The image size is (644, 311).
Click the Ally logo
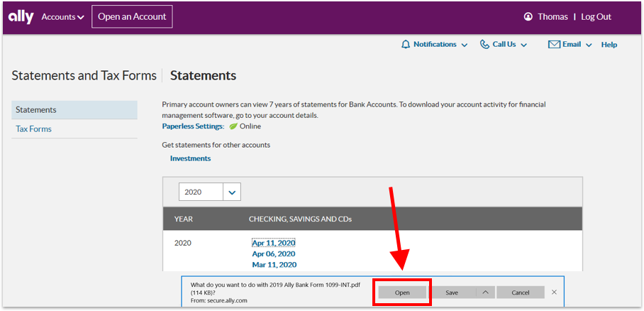(x=21, y=17)
